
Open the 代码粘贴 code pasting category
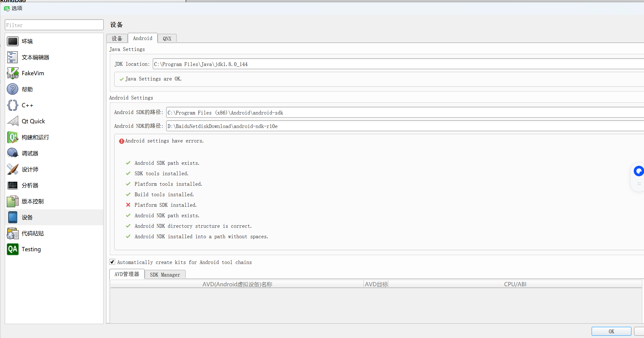[x=32, y=233]
